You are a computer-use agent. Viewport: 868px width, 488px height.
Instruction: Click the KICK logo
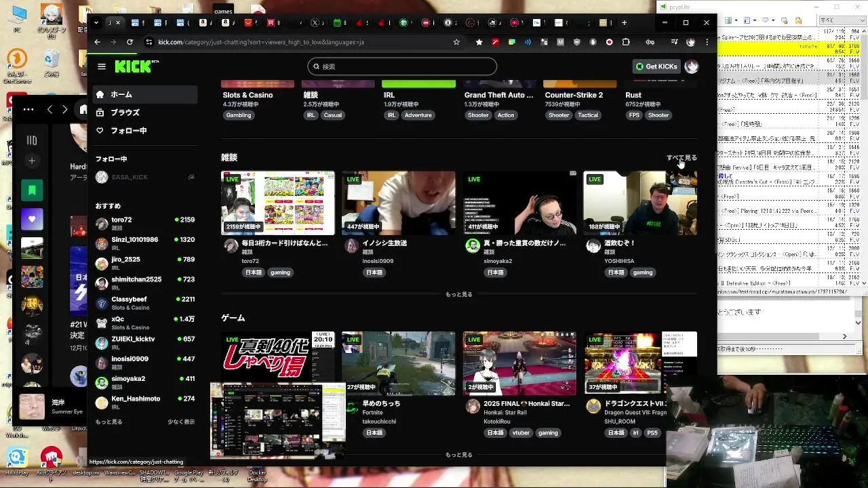(134, 66)
